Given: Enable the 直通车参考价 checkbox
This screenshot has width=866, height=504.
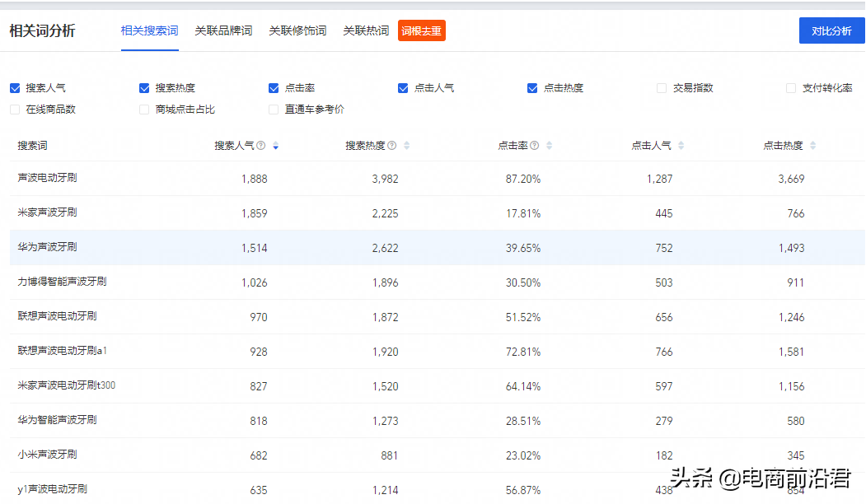Looking at the screenshot, I should pyautogui.click(x=274, y=110).
